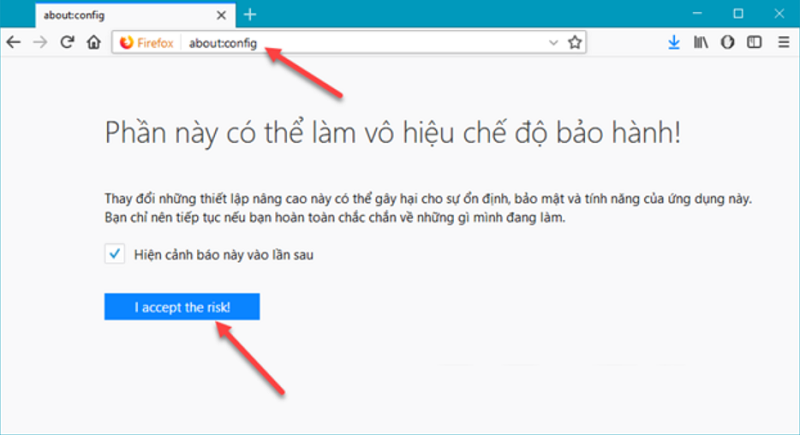This screenshot has width=800, height=435.
Task: Uncheck 'Hiện cảnh báo này vào lần sau'
Action: coord(115,253)
